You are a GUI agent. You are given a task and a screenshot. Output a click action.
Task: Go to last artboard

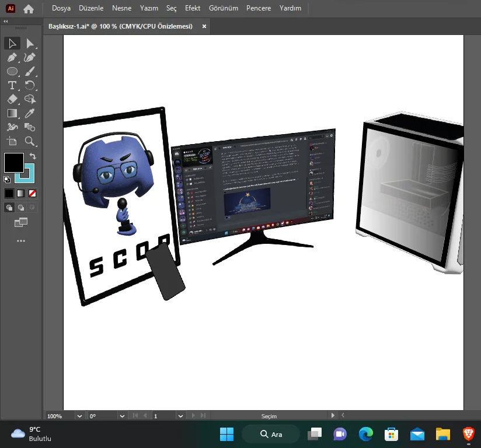[x=203, y=415]
